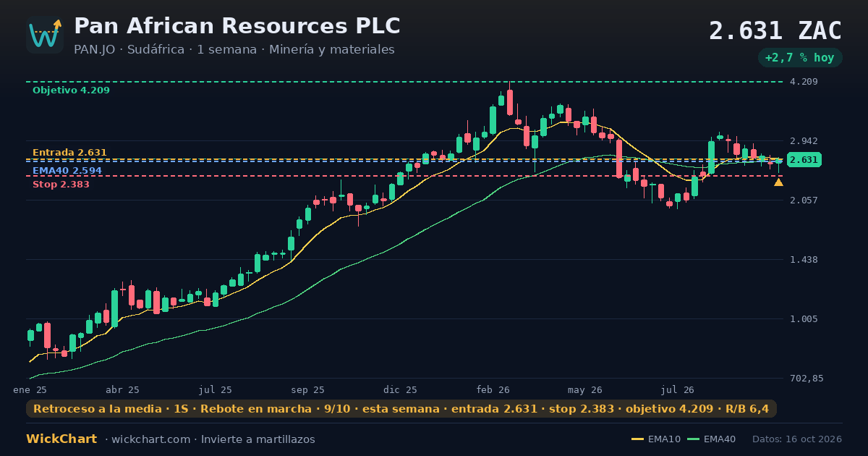
Task: Click the feb 26 date label
Action: click(x=493, y=389)
